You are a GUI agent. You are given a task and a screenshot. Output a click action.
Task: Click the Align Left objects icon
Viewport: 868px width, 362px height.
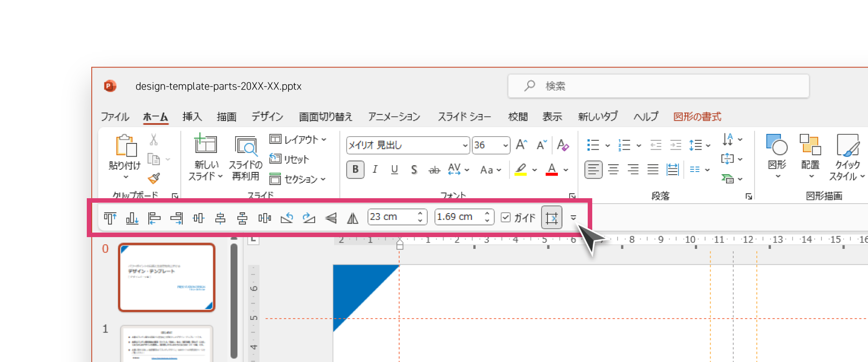(154, 218)
